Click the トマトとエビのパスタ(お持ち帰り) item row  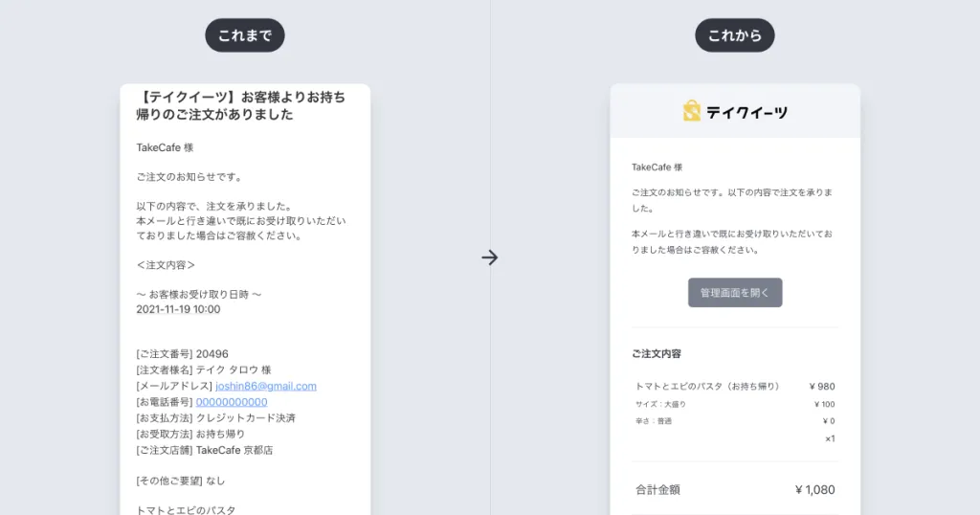click(x=707, y=387)
